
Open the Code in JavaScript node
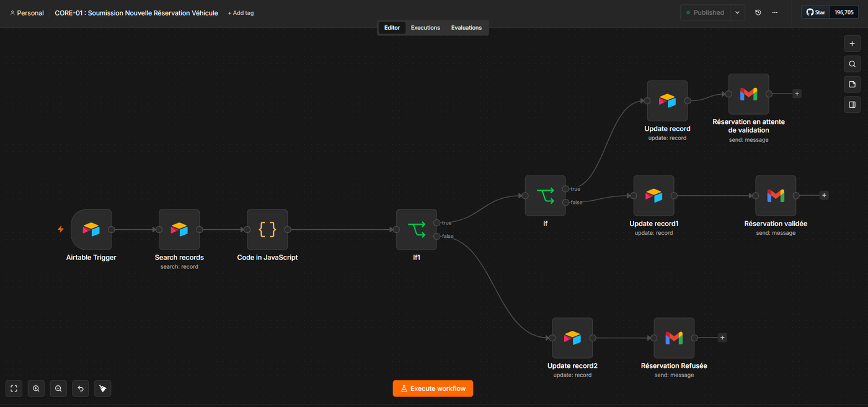click(x=267, y=229)
